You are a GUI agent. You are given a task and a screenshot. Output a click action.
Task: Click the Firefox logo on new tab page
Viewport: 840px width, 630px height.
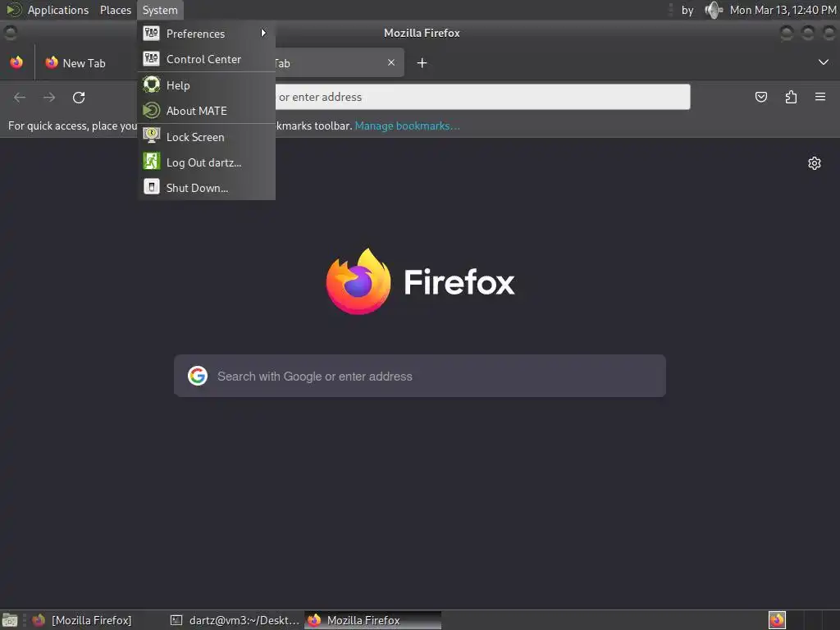click(358, 281)
